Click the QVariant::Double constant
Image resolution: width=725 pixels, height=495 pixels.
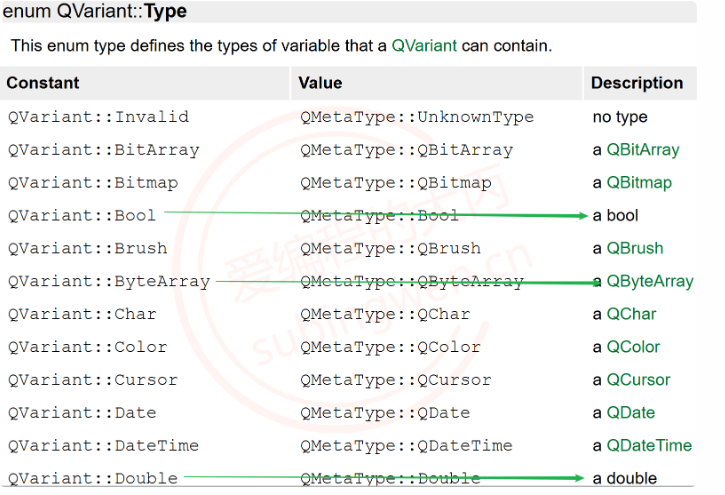click(93, 478)
